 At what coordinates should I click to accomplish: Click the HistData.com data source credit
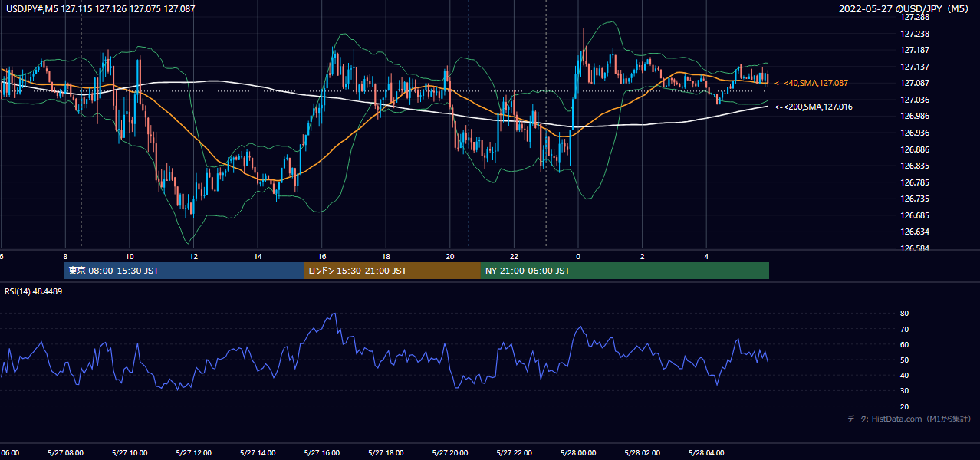[x=909, y=419]
